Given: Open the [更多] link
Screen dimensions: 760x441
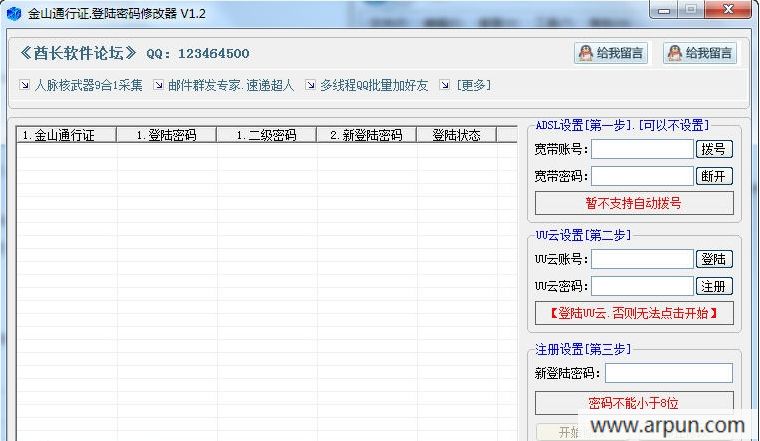Looking at the screenshot, I should [474, 85].
